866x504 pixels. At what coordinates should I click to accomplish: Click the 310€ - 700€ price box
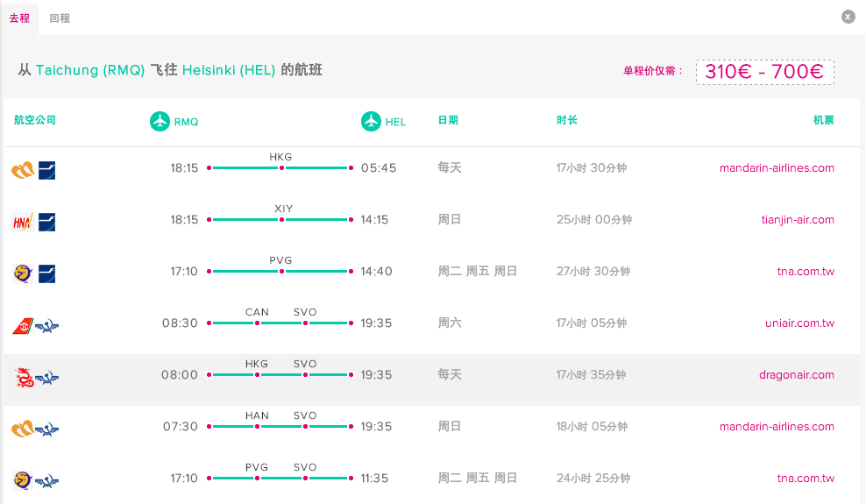764,72
